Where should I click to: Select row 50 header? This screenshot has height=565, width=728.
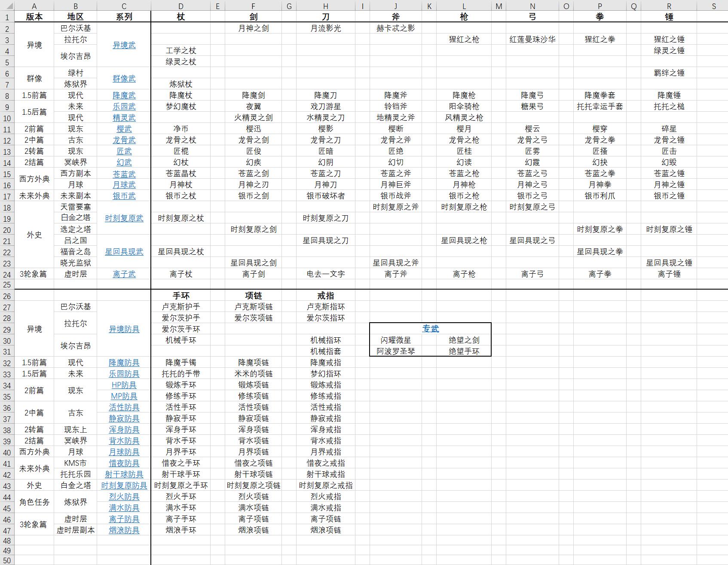coord(7,561)
